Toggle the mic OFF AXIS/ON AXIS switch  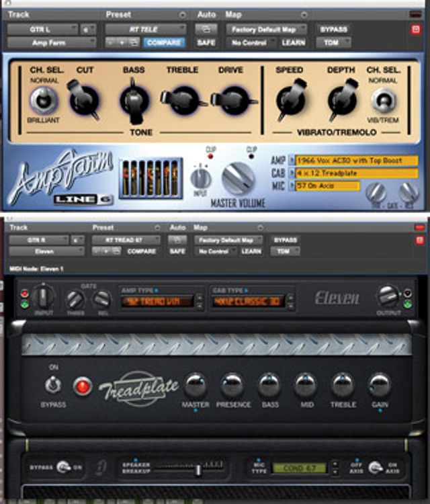click(x=375, y=467)
